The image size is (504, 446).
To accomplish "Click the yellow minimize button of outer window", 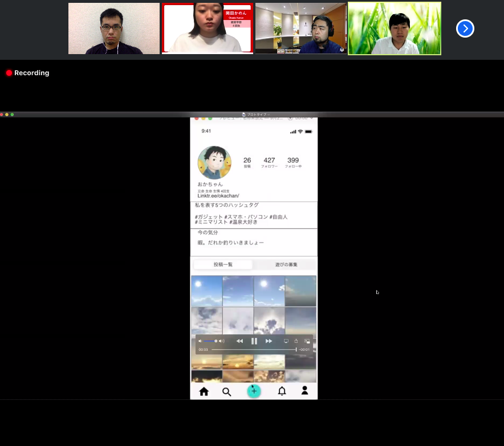I will 7,114.
